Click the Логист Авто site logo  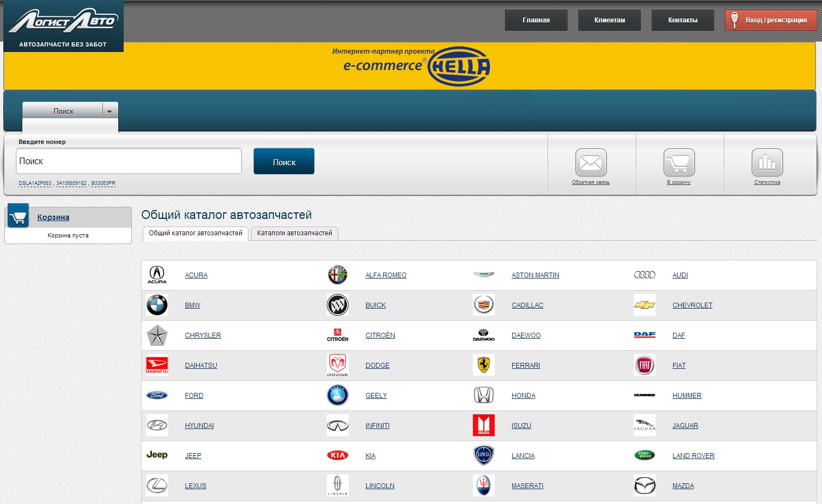[63, 26]
